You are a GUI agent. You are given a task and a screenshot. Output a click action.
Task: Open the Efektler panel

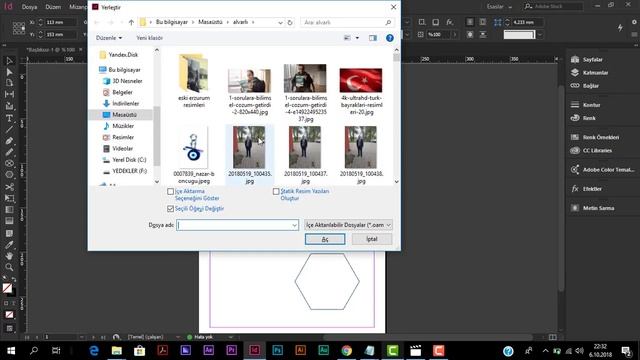[586, 189]
